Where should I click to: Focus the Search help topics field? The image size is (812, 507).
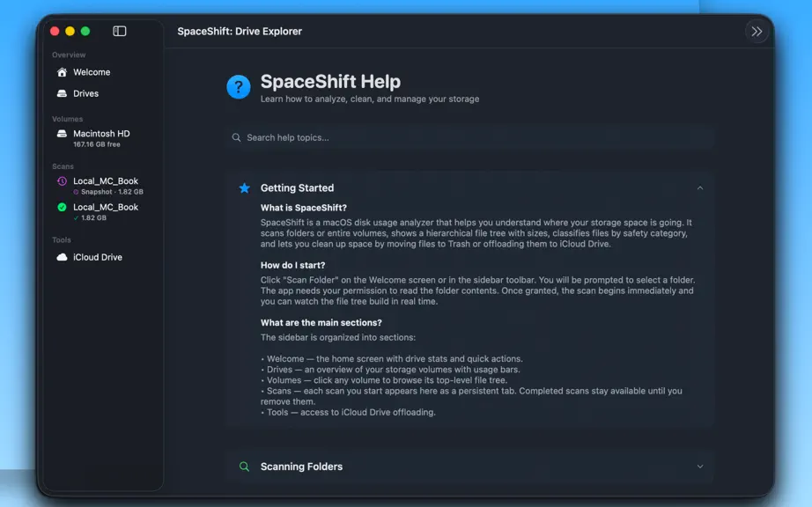[x=470, y=137]
